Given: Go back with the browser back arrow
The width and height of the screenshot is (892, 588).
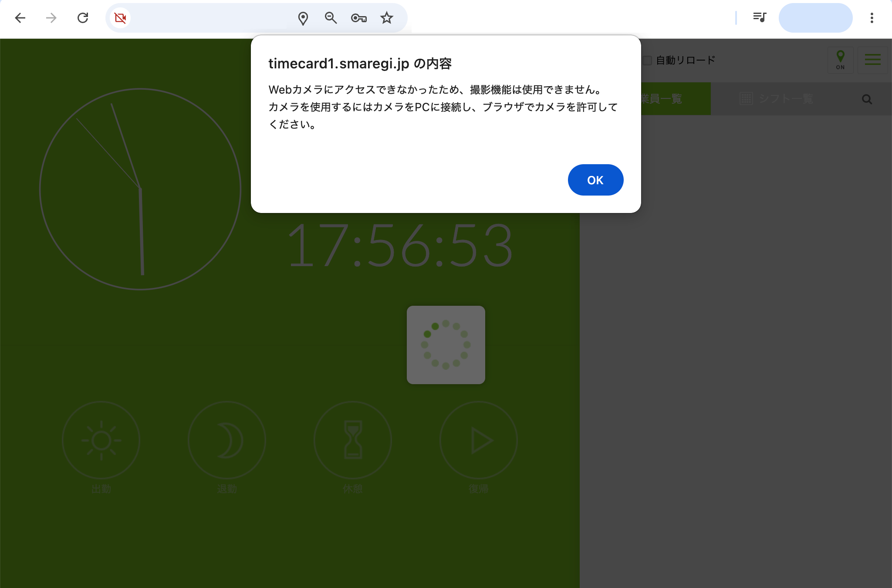Looking at the screenshot, I should pos(20,18).
